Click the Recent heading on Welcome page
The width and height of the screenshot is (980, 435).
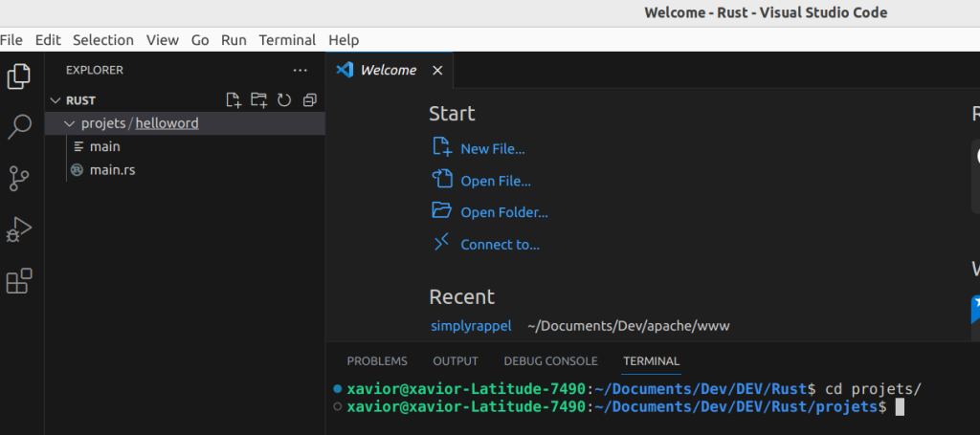[x=462, y=296]
